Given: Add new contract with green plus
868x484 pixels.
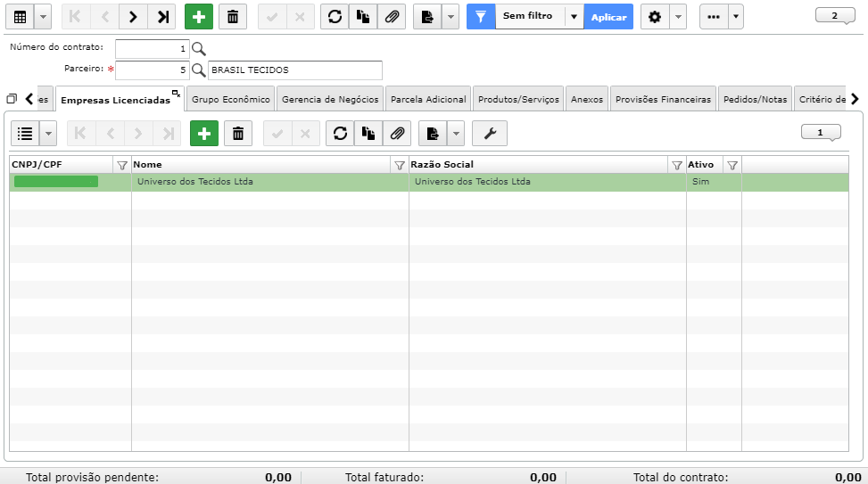Looking at the screenshot, I should coord(199,17).
